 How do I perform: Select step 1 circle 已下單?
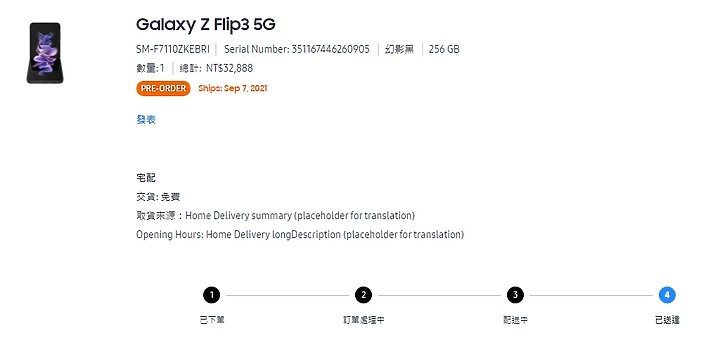212,295
